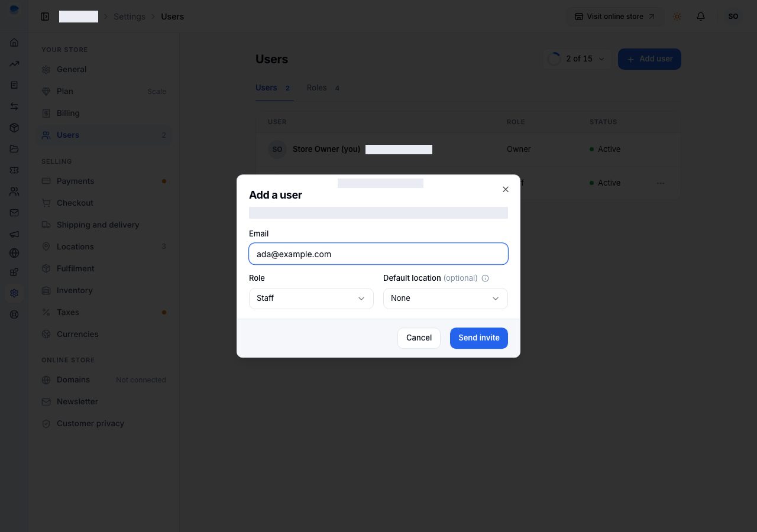The width and height of the screenshot is (757, 532).
Task: Open orders via the receipt icon in the rail
Action: 14,85
